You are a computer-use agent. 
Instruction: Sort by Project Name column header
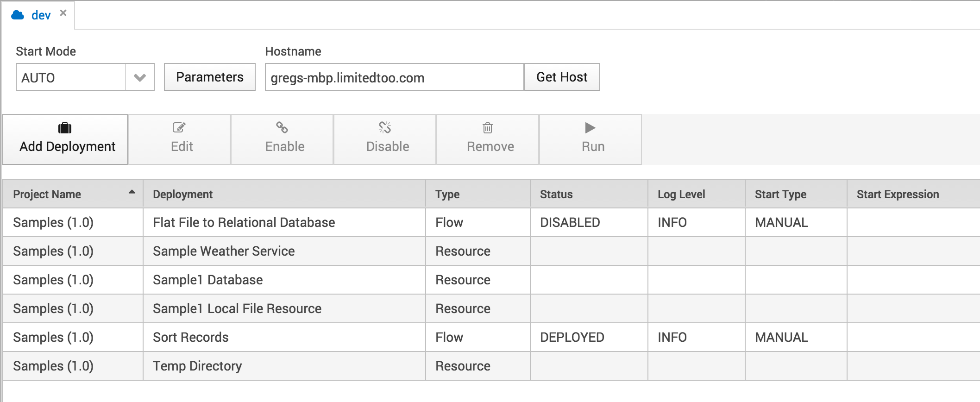click(x=73, y=194)
